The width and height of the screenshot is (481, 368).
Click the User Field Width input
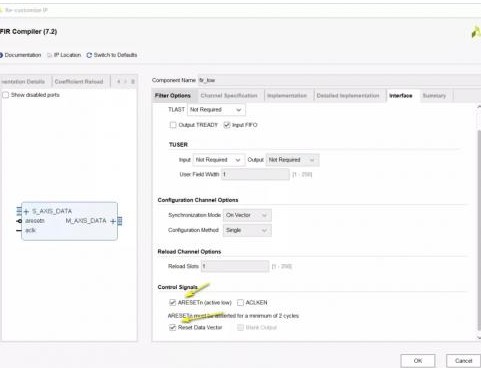(x=255, y=174)
